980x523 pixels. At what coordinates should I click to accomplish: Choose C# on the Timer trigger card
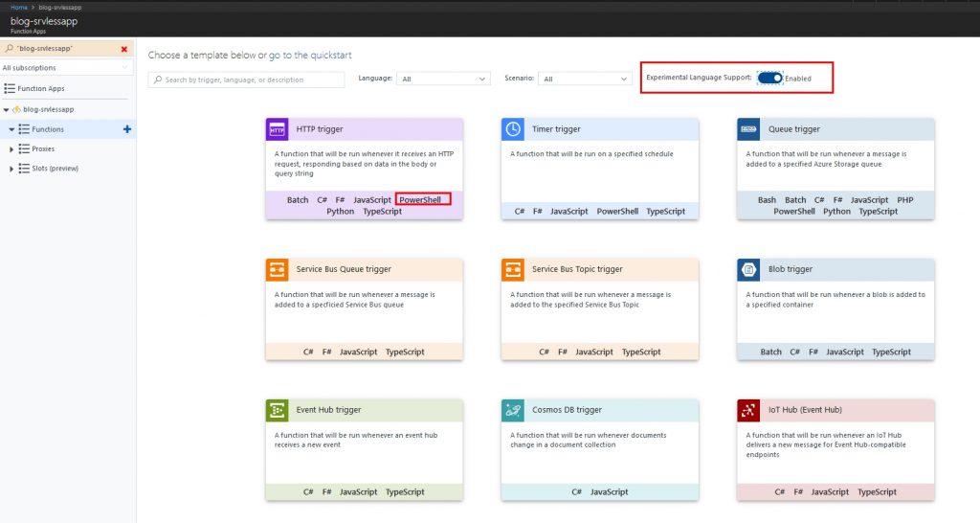click(520, 212)
